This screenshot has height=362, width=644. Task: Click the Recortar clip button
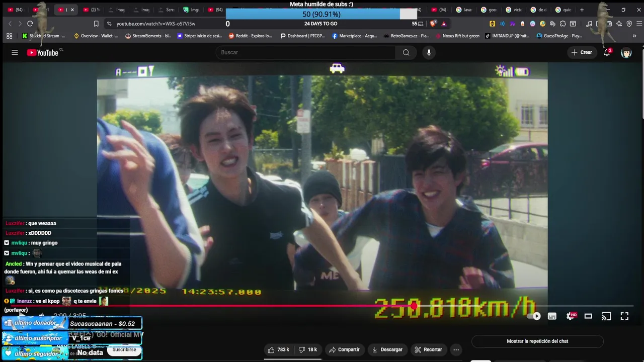pos(428,349)
